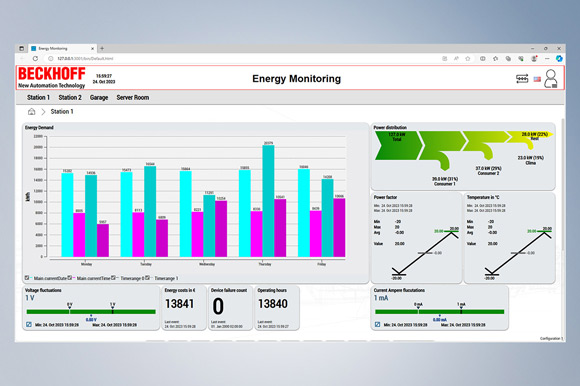580x386 pixels.
Task: Click the Configuration label at bottom right
Action: 551,339
